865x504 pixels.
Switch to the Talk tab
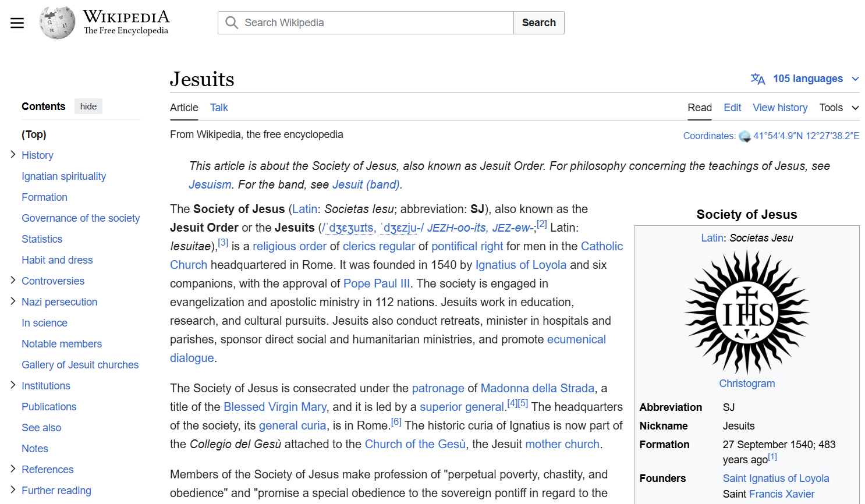point(219,108)
